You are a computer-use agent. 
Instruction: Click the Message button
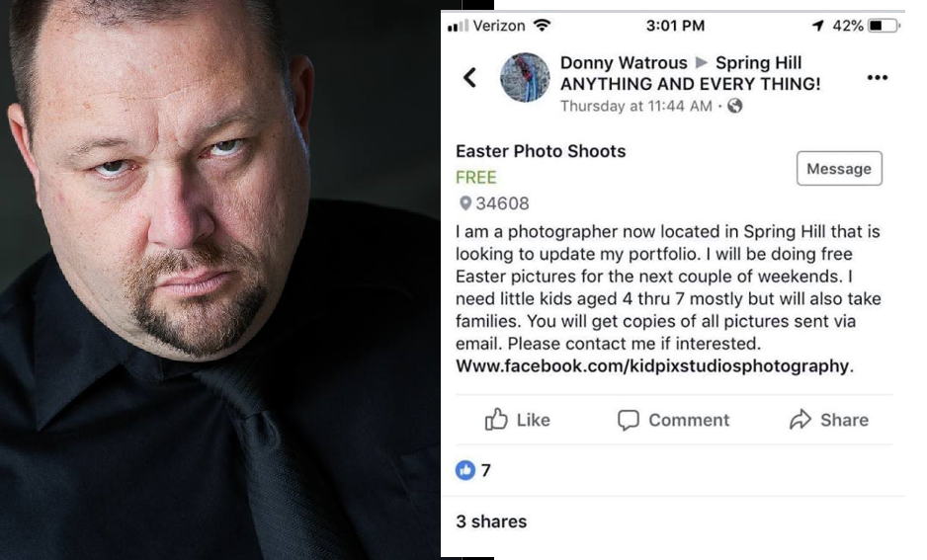point(838,169)
